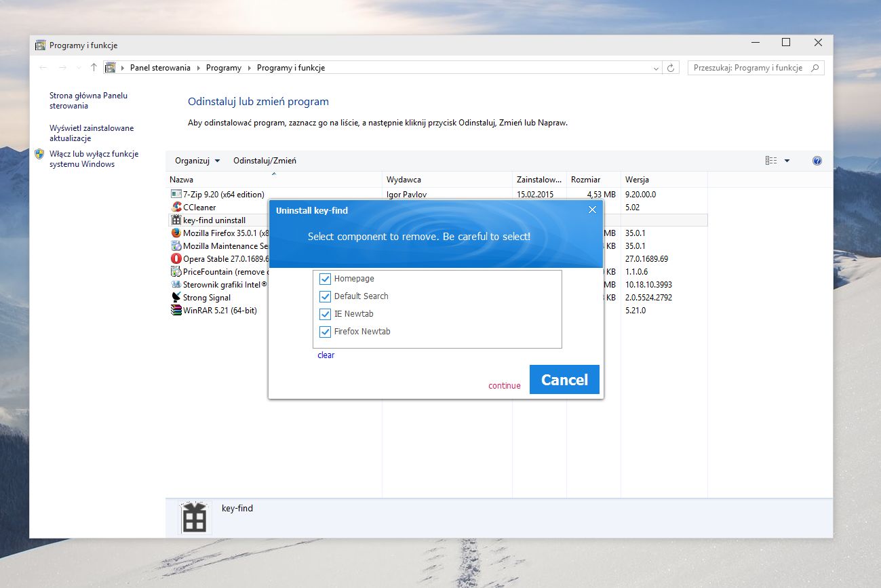
Task: Go up one level with Up arrow
Action: pos(94,68)
